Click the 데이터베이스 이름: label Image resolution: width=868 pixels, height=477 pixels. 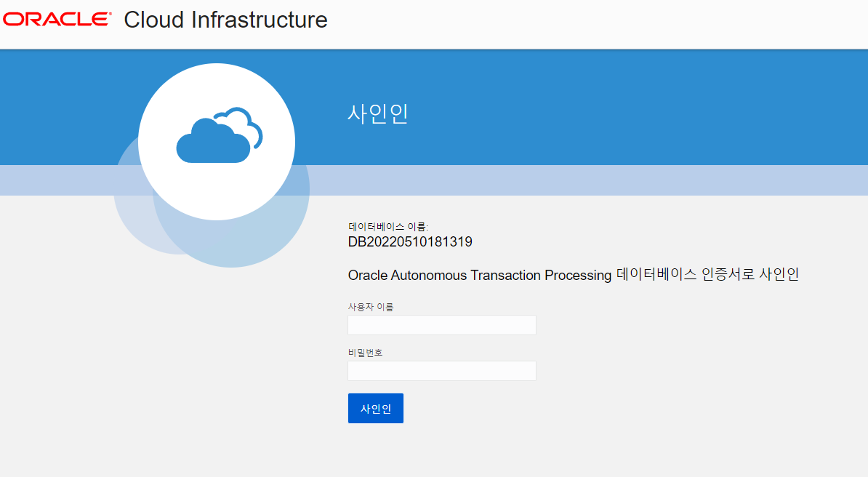(x=388, y=227)
